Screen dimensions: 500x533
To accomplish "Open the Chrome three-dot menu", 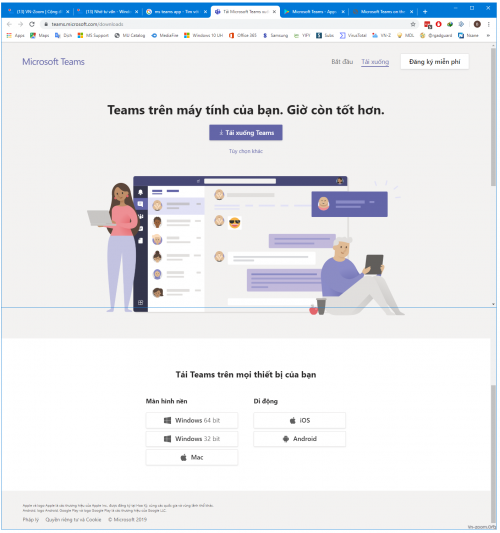I will (x=488, y=24).
